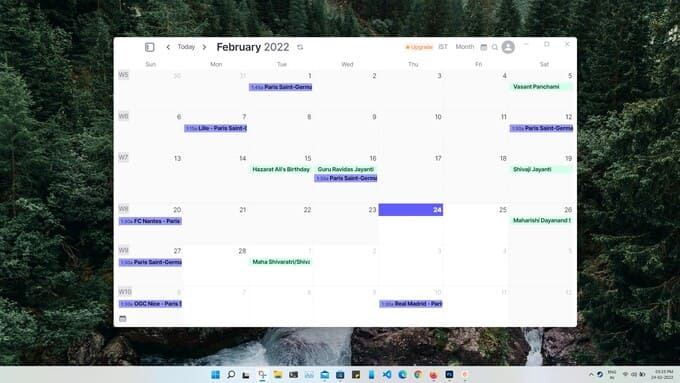This screenshot has height=383, width=680.
Task: Click the mini calendar icon at bottom-left
Action: tap(123, 318)
